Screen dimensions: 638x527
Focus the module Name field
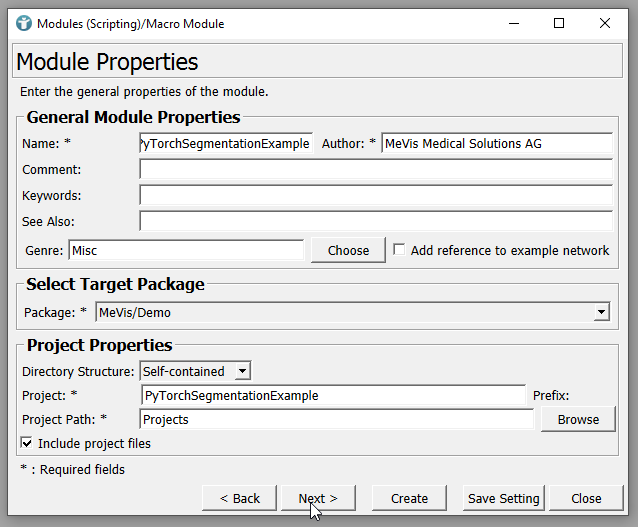226,144
